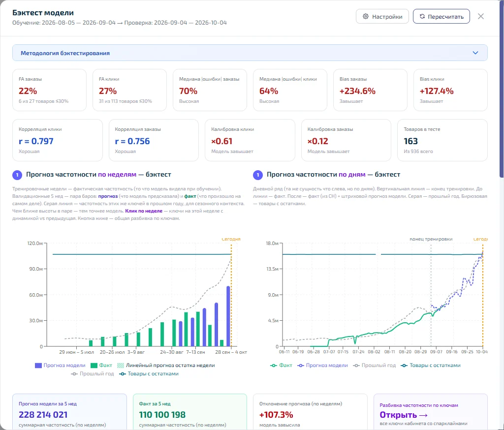Select the Медиана |ошибки| клики value 64%
Image resolution: width=504 pixels, height=430 pixels.
coord(269,91)
